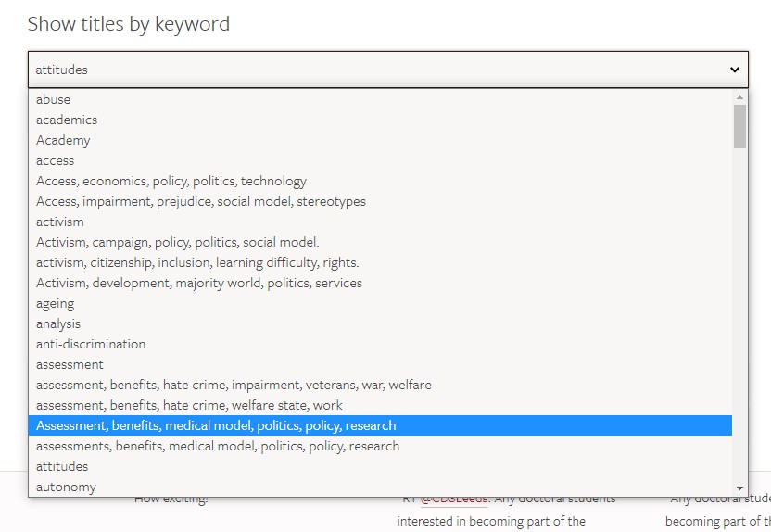
Task: Select 'activism, citizenship, inclusion, learning difficulty, rights.'
Action: 197,262
